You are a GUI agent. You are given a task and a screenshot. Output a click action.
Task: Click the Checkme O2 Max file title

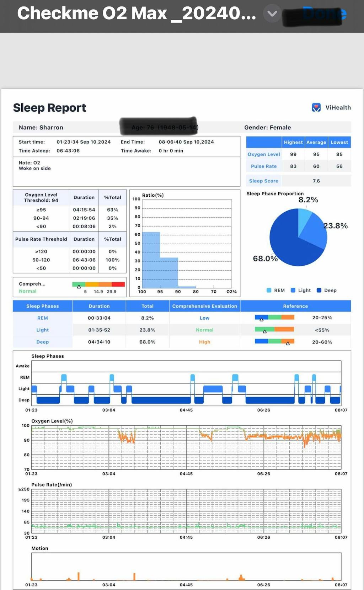point(136,14)
